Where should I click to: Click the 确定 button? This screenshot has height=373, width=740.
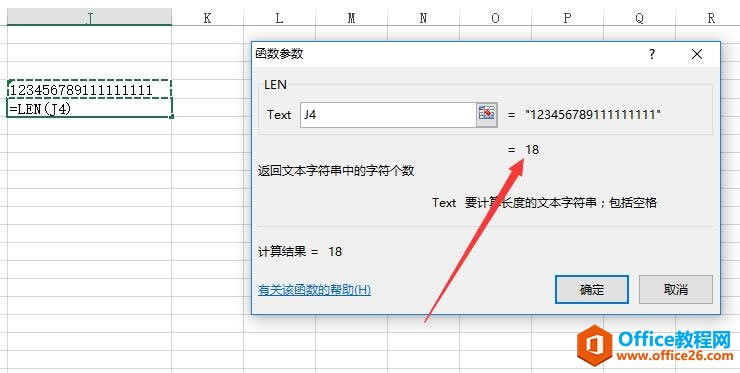pos(592,289)
